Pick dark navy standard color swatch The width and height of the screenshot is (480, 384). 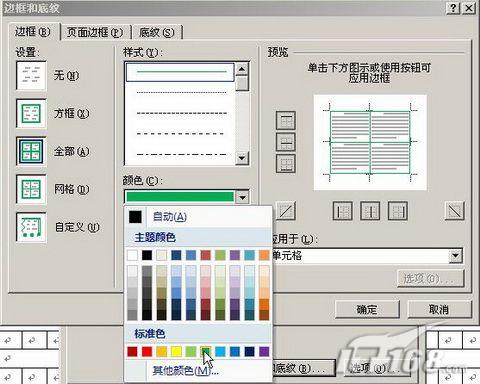click(x=250, y=351)
